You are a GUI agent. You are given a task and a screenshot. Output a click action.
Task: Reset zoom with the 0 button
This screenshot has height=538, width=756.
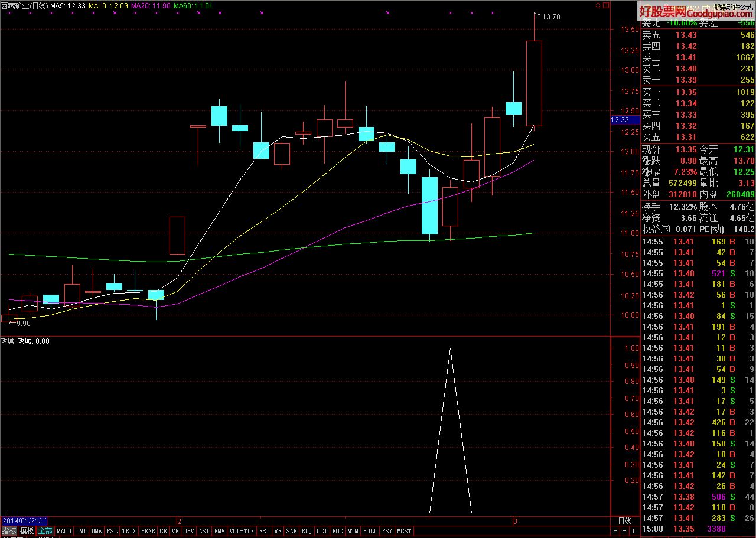coord(633,531)
